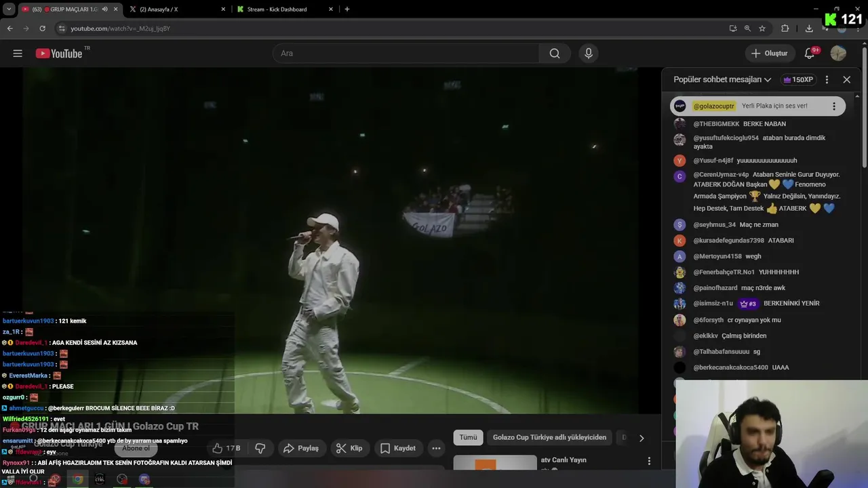Screen dimensions: 868x488
Task: Click the @isimsiz-n1u #3 rank badge
Action: coord(748,304)
